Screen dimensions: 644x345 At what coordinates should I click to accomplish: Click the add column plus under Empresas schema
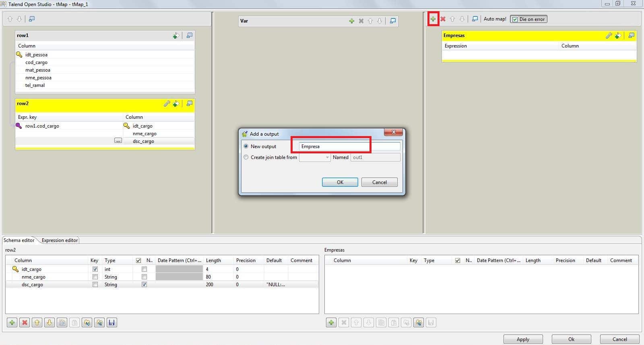click(x=331, y=322)
